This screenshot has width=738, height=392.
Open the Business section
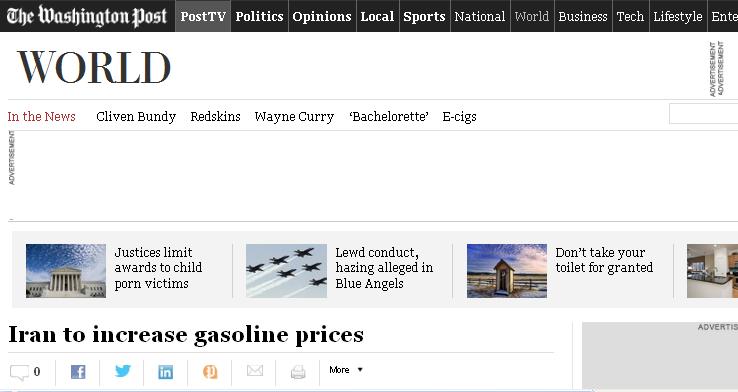pyautogui.click(x=583, y=16)
